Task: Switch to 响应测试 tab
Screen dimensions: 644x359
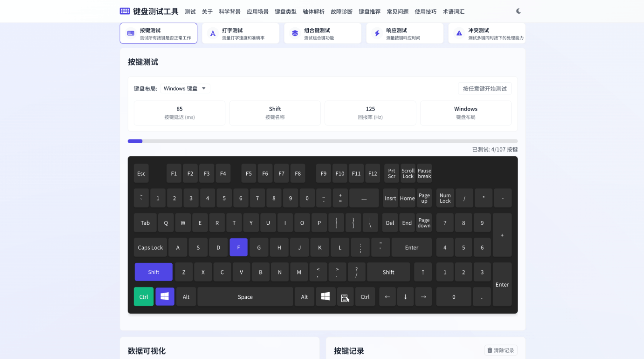Action: 405,33
